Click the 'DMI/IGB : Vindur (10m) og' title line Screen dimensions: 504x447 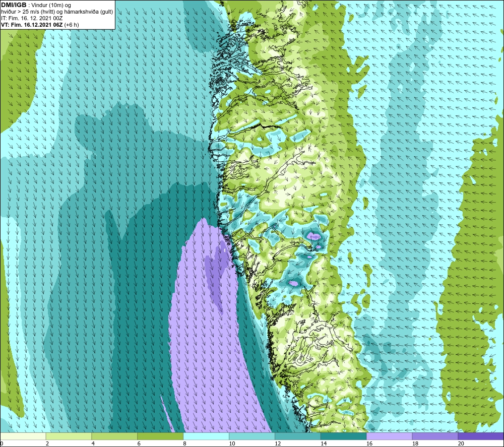pos(36,5)
